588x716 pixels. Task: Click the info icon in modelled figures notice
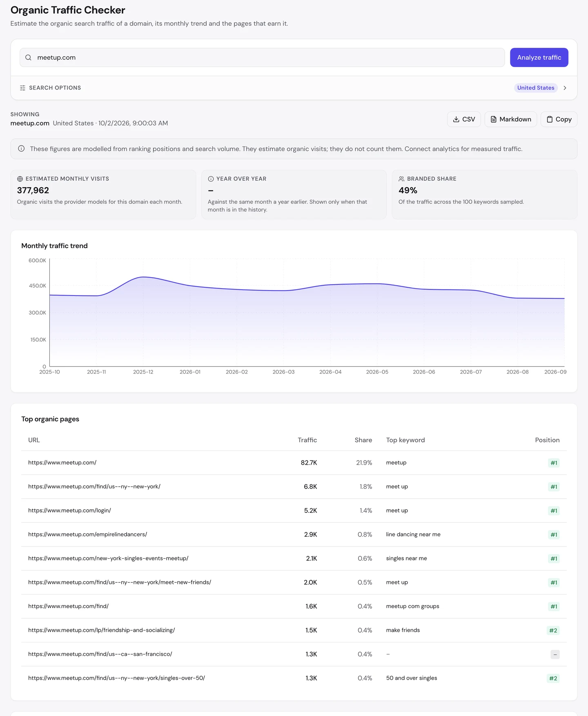(21, 149)
